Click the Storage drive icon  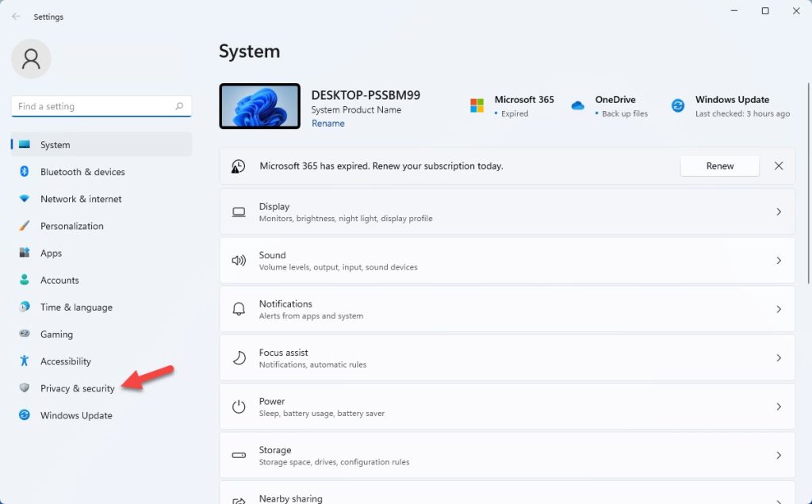click(x=239, y=456)
